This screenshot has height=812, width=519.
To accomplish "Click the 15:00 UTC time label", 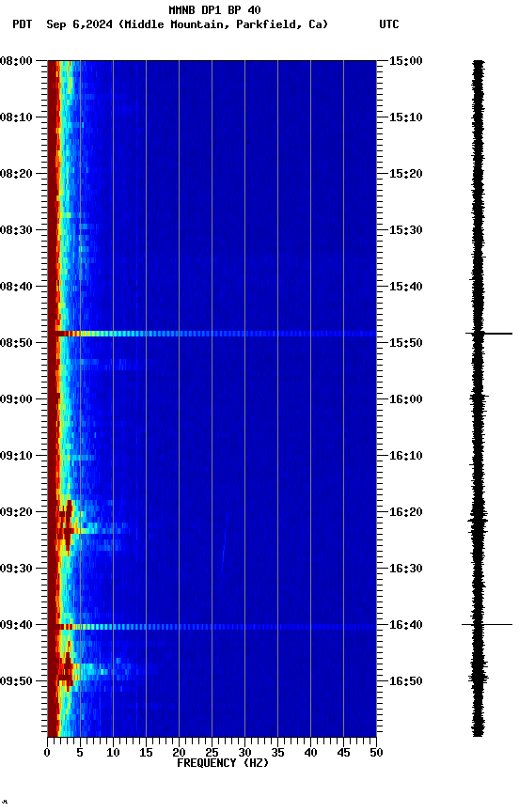I will coord(405,60).
